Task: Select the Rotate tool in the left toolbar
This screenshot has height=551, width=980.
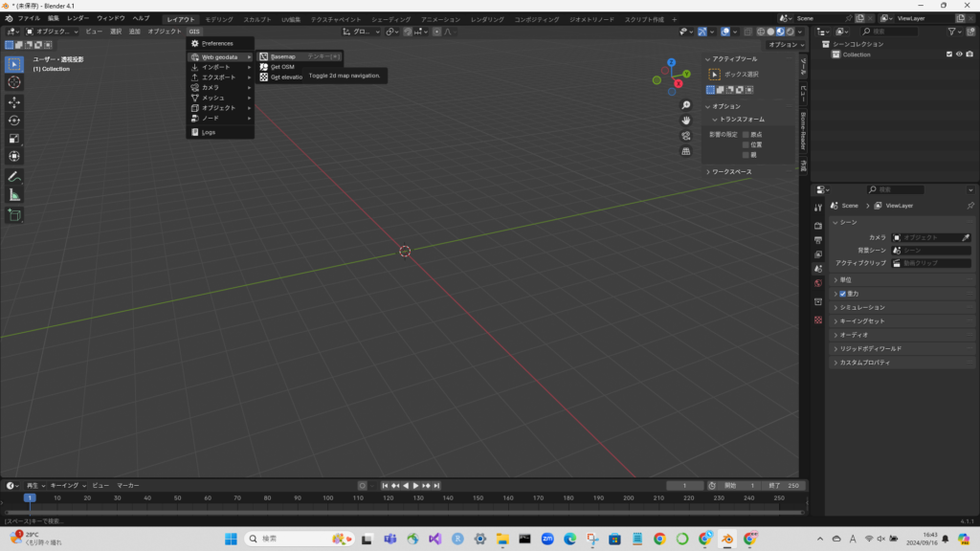Action: [14, 121]
